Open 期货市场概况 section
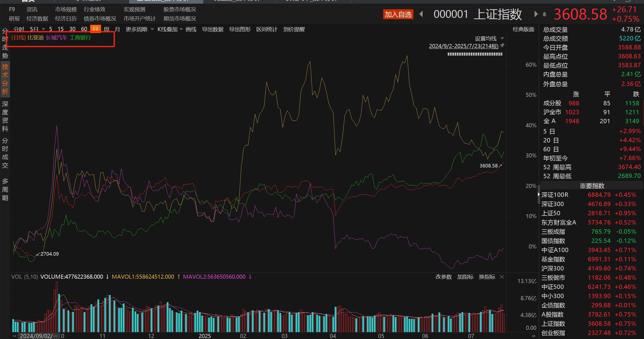644x339 pixels. coord(180,19)
